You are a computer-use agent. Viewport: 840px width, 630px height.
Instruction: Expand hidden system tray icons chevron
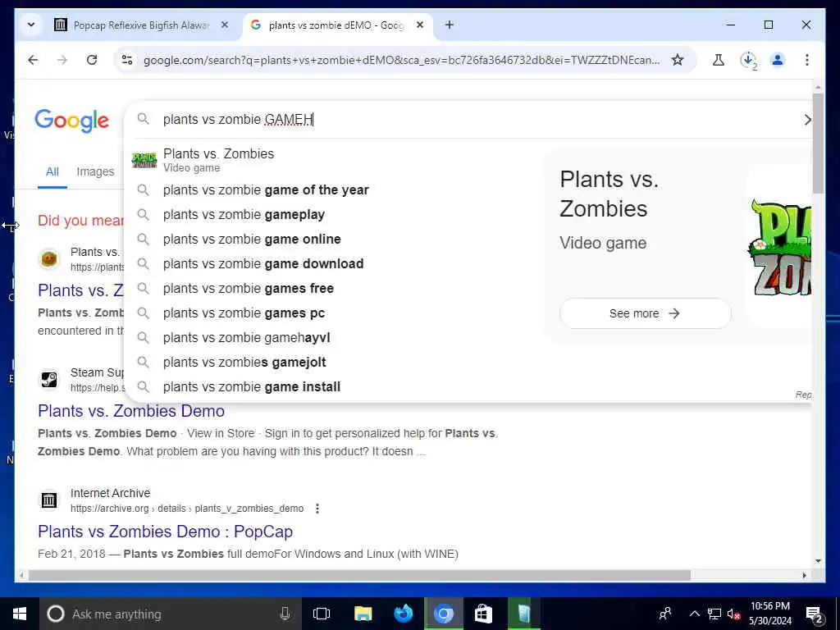(x=694, y=614)
